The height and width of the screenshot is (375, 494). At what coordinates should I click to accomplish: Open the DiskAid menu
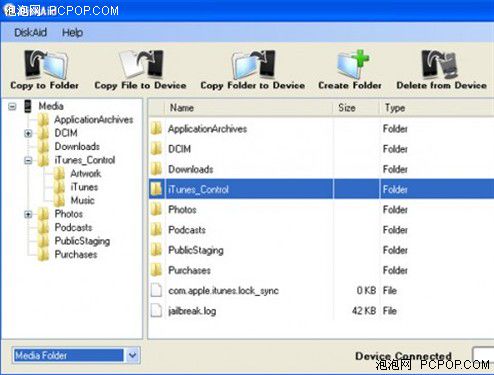coord(30,33)
